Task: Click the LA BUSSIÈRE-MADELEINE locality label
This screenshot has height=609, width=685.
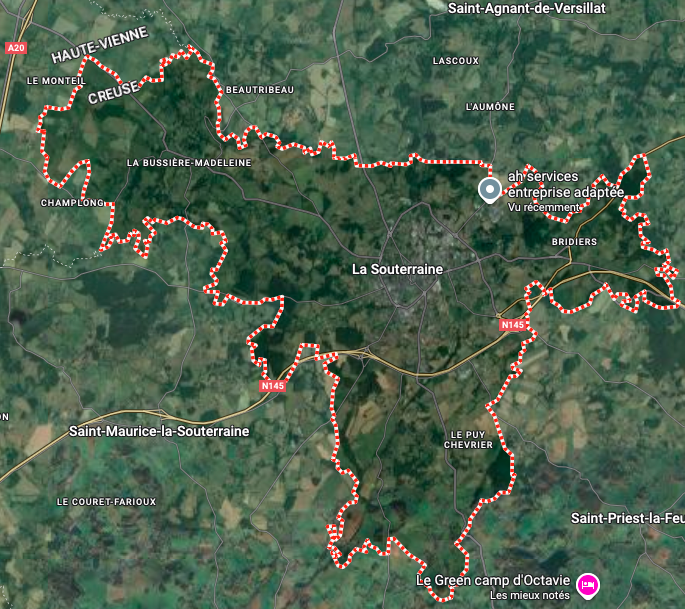Action: pos(189,163)
